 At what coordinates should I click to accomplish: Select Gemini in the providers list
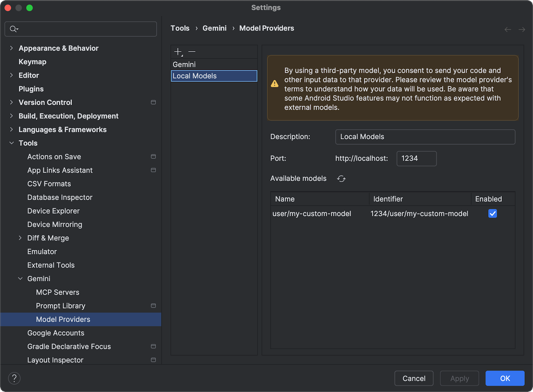point(184,64)
